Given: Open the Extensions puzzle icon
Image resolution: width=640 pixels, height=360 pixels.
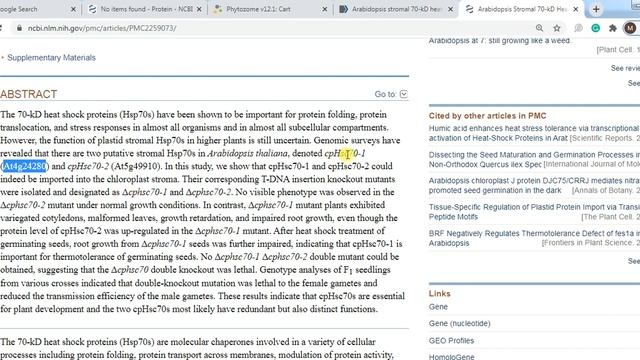Looking at the screenshot, I should point(612,28).
